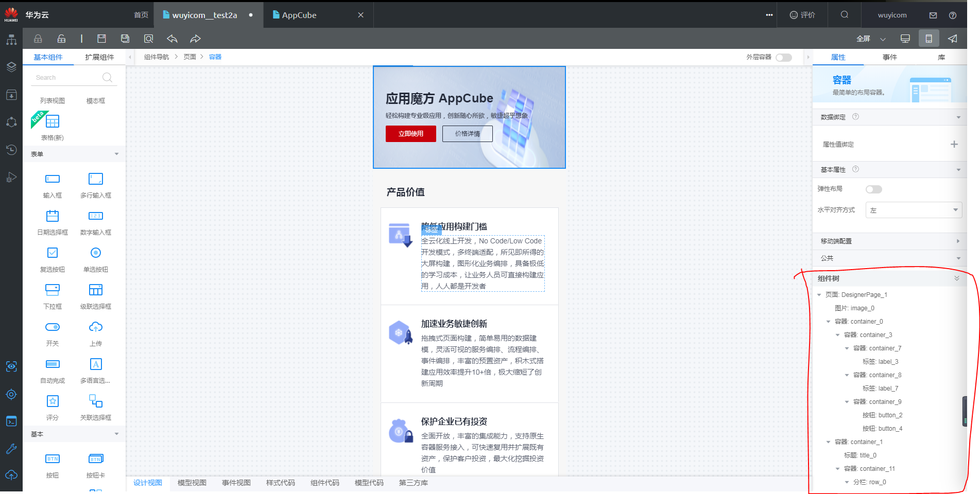The image size is (980, 494).
Task: Open the wrench tools sidebar icon
Action: pyautogui.click(x=11, y=449)
